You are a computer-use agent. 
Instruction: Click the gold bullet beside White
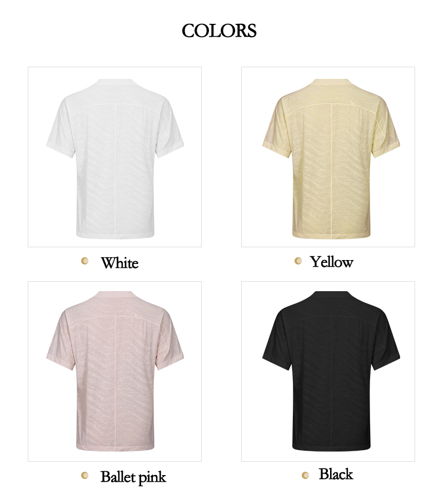(x=84, y=261)
